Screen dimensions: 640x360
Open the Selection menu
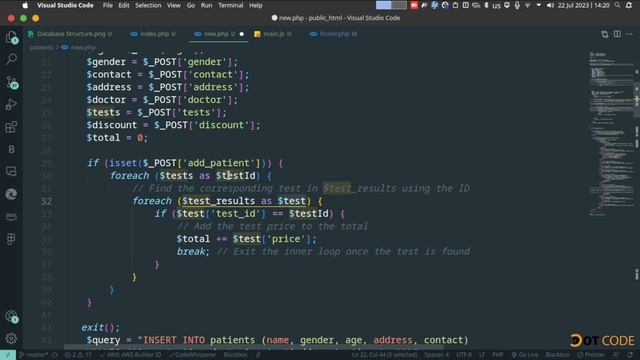[148, 5]
